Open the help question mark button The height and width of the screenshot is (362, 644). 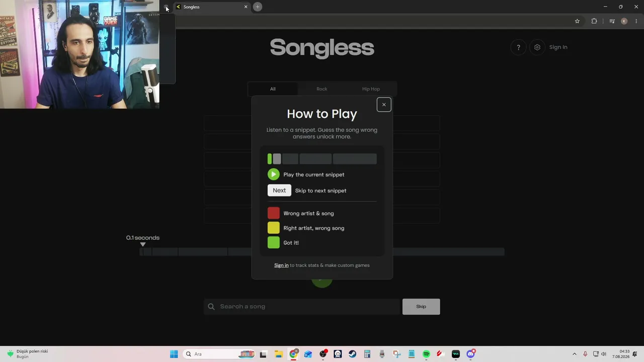pos(518,47)
